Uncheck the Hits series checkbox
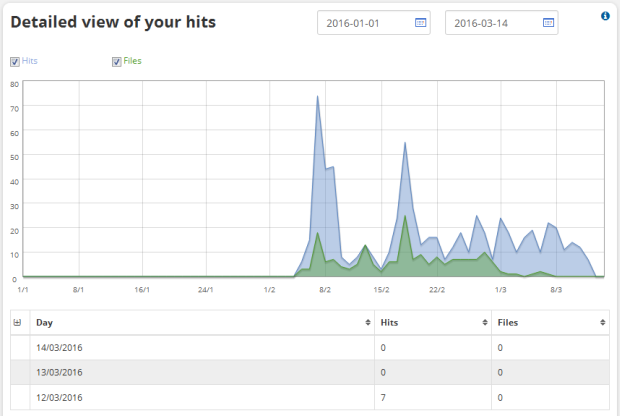This screenshot has width=620, height=416. pyautogui.click(x=15, y=62)
